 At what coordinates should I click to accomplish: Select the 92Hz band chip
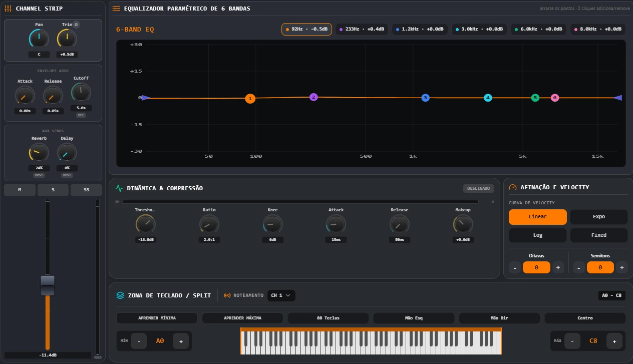click(x=306, y=29)
